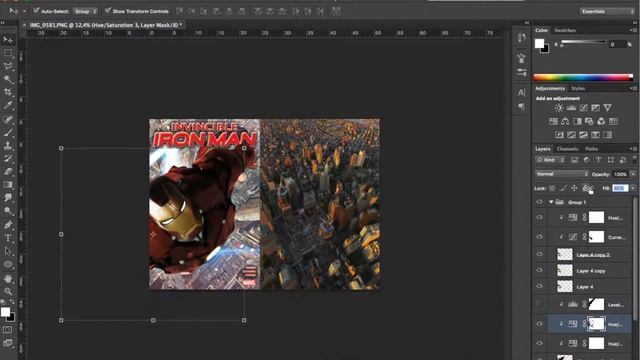Add a Hue/Saturation adjustment from Adjustments panel
This screenshot has height=360, width=640.
pyautogui.click(x=553, y=121)
